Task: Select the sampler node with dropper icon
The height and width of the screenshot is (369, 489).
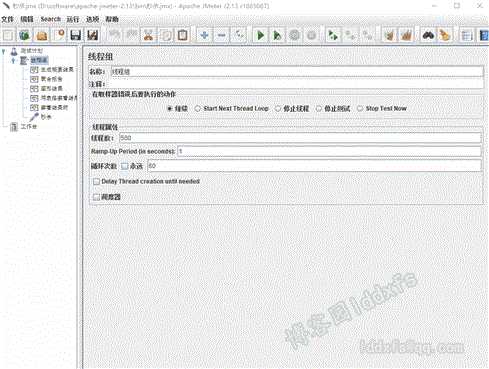Action: point(46,117)
